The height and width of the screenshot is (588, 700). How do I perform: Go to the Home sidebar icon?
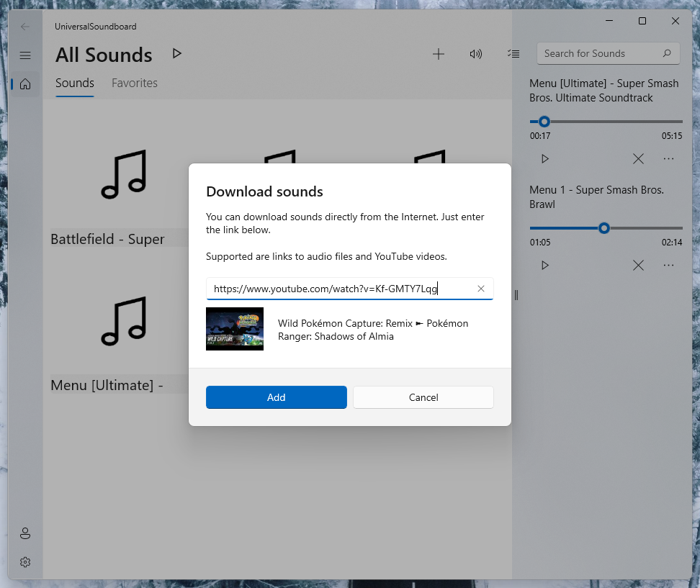25,84
